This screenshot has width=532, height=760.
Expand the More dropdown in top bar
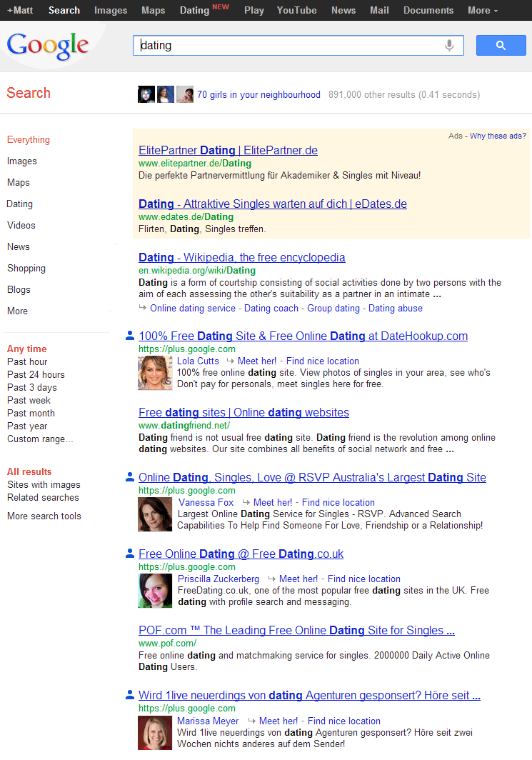(x=483, y=10)
